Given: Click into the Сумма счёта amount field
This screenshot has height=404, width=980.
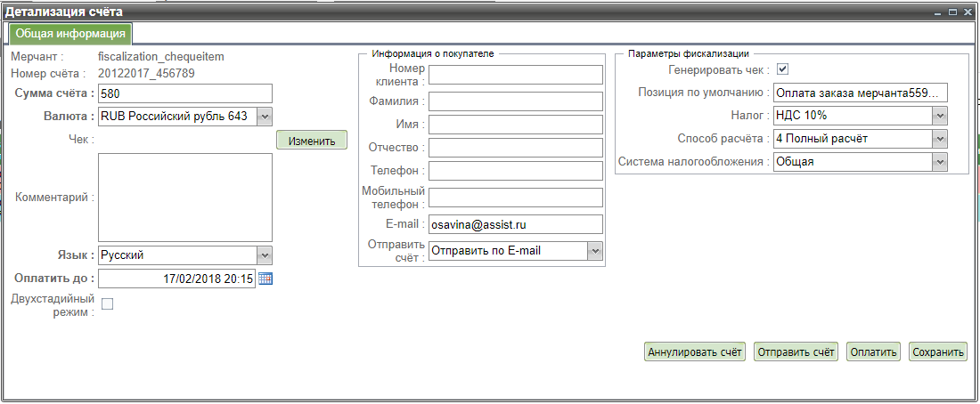Looking at the screenshot, I should pyautogui.click(x=184, y=93).
